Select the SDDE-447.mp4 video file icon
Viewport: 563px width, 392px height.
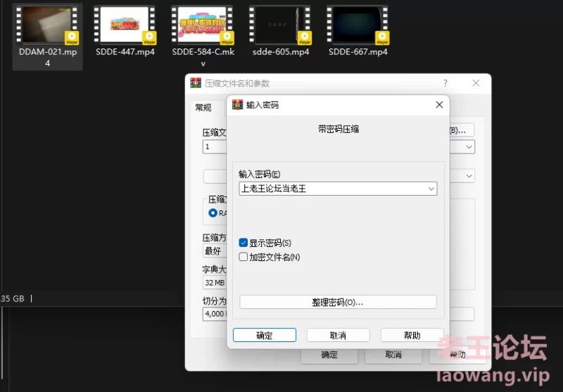(125, 25)
